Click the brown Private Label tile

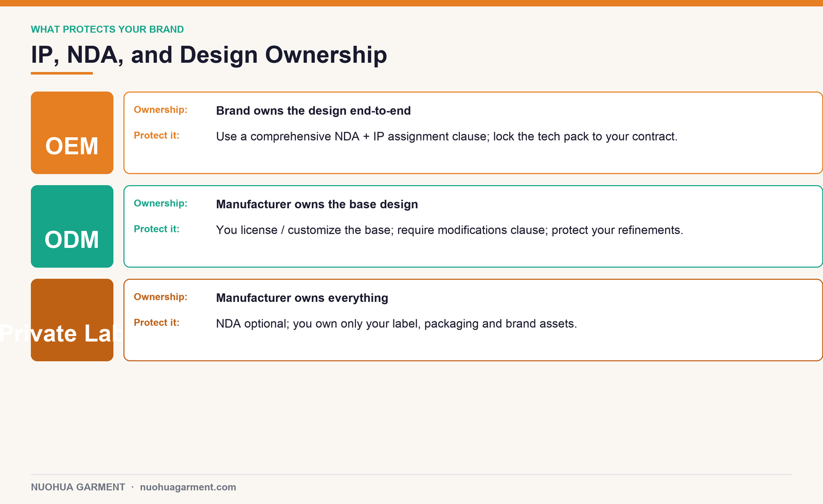pyautogui.click(x=72, y=320)
